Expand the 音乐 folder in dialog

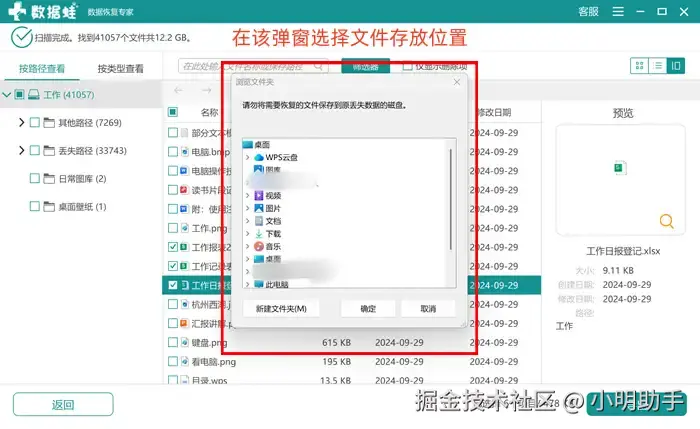coord(247,246)
